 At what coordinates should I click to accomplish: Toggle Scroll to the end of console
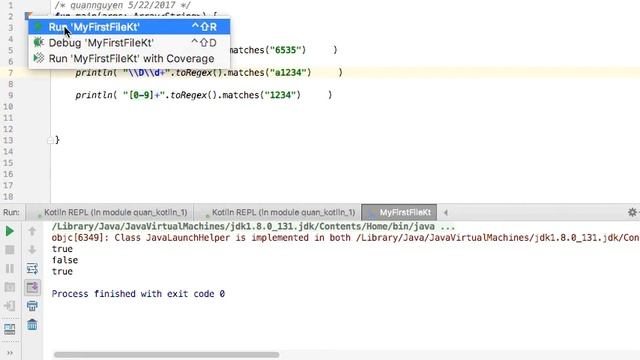pyautogui.click(x=32, y=287)
